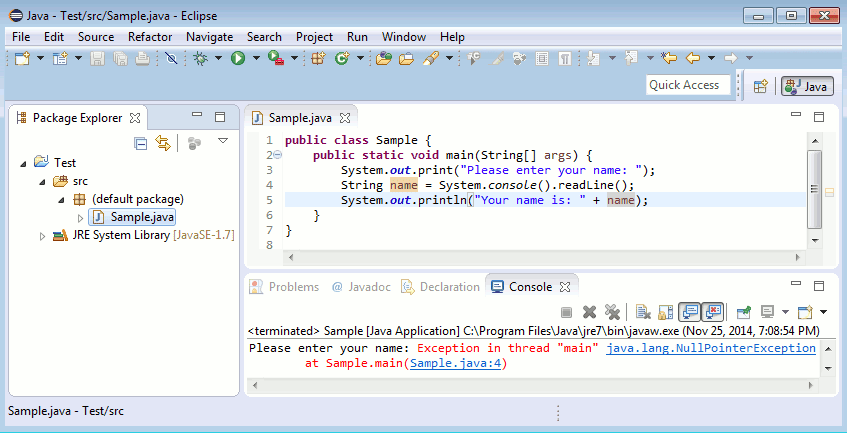Image resolution: width=847 pixels, height=433 pixels.
Task: Toggle Show Console on standard error
Action: (712, 312)
